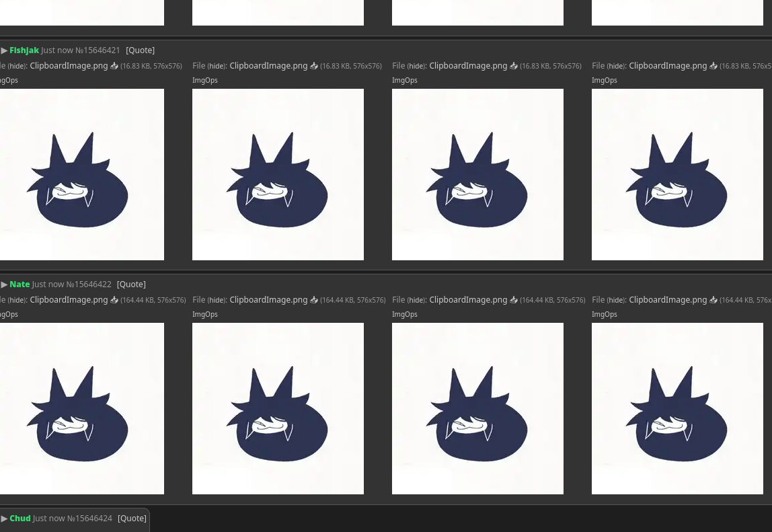The width and height of the screenshot is (772, 532).
Task: Toggle hide on Nate's fourth file
Action: [616, 301]
